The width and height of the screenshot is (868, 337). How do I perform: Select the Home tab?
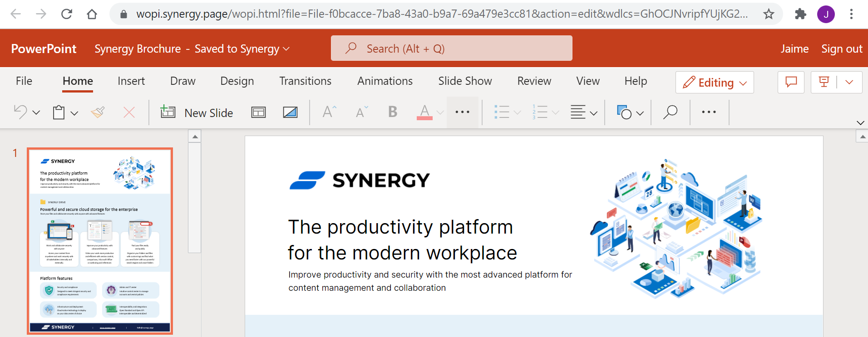78,81
